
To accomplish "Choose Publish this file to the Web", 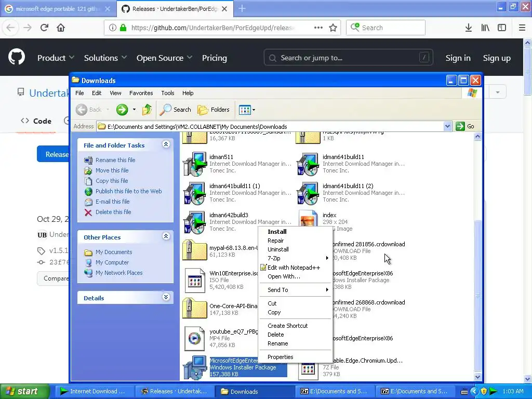I will click(129, 191).
